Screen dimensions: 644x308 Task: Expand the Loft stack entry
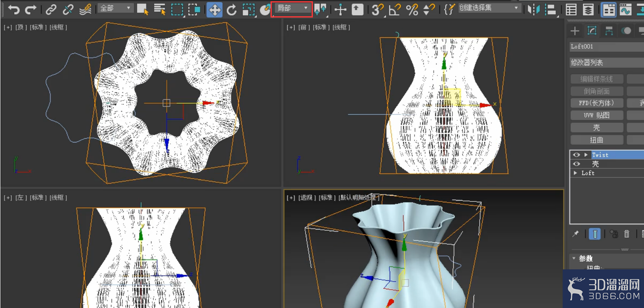pyautogui.click(x=575, y=173)
